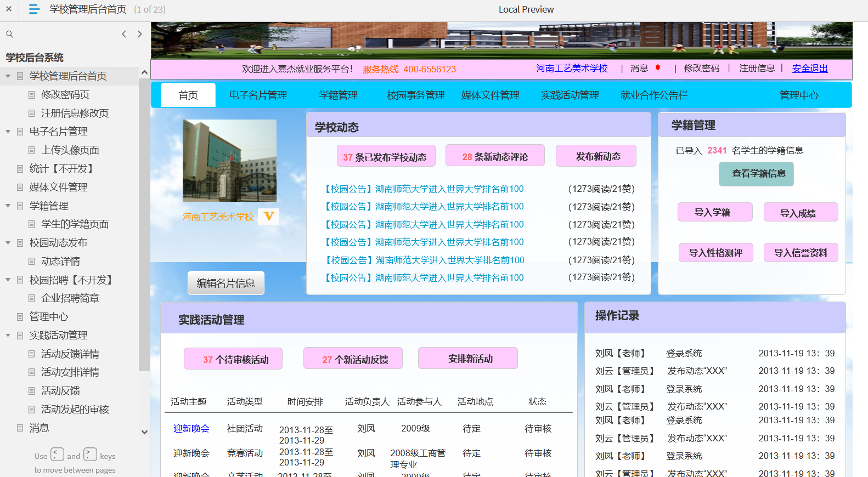Click the 导入成绩 button

[x=801, y=212]
